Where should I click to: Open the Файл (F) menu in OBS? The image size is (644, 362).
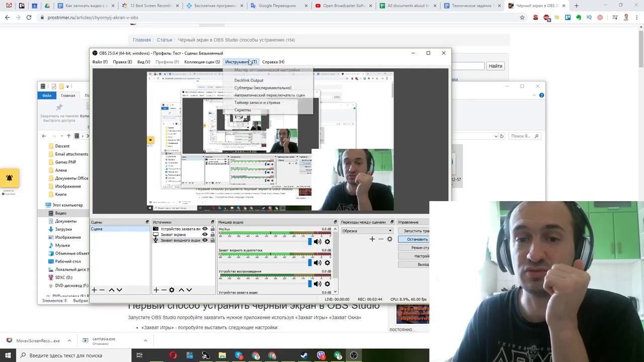click(x=100, y=62)
